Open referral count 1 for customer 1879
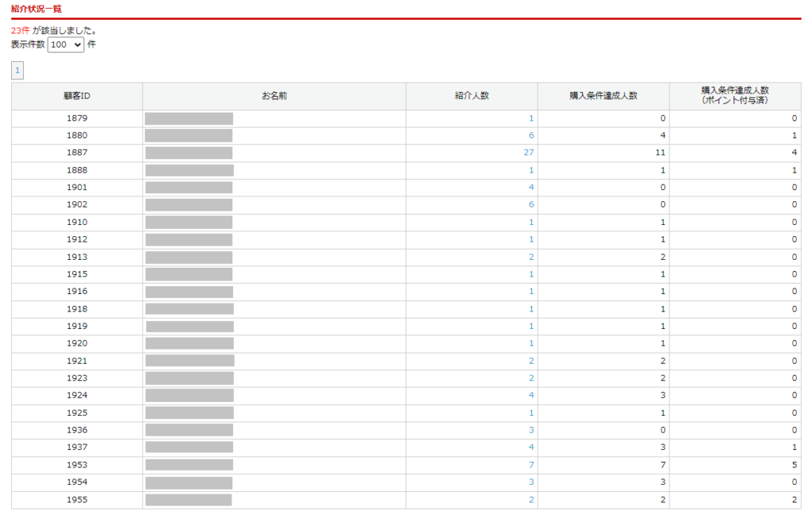This screenshot has height=519, width=812. tap(530, 119)
